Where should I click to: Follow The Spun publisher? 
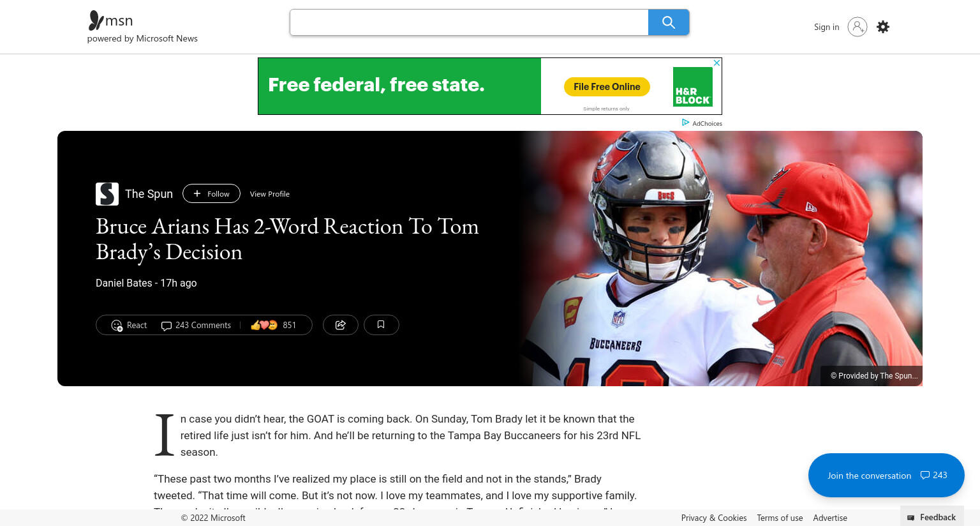(x=211, y=193)
